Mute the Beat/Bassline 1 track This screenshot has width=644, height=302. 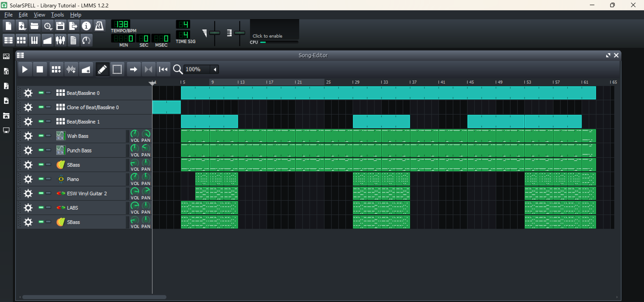(x=41, y=121)
